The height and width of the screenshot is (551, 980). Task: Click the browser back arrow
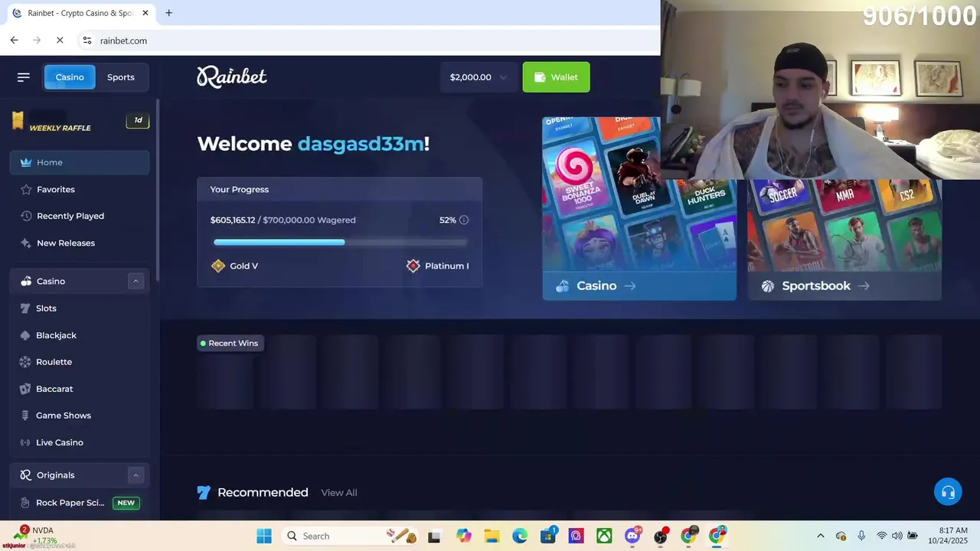pyautogui.click(x=14, y=40)
